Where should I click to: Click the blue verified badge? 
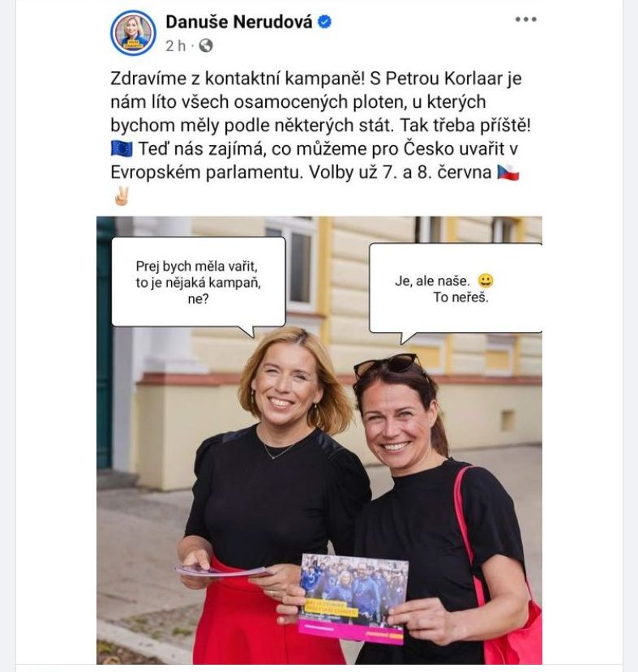coord(325,21)
